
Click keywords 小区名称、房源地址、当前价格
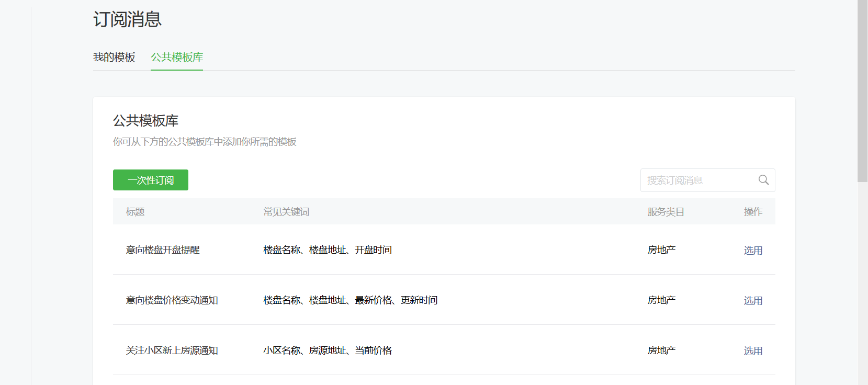pos(328,350)
